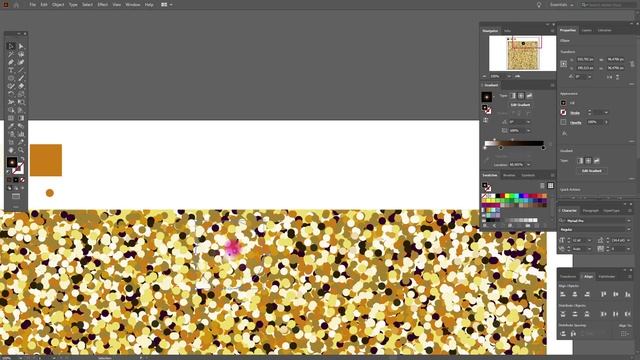This screenshot has height=360, width=640.
Task: Click the toolbar Stroke none box
Action: 18,168
